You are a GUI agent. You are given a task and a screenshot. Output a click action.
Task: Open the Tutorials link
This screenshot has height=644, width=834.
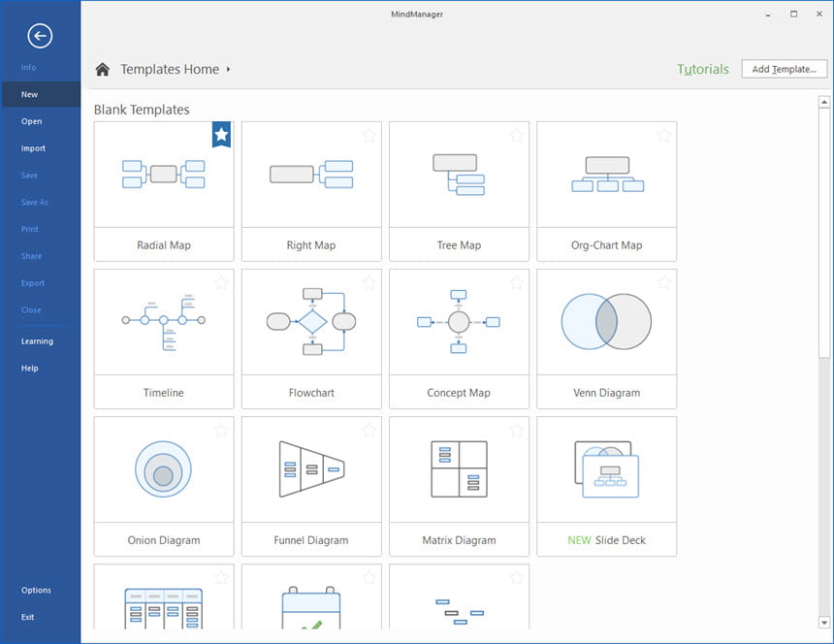click(x=703, y=69)
